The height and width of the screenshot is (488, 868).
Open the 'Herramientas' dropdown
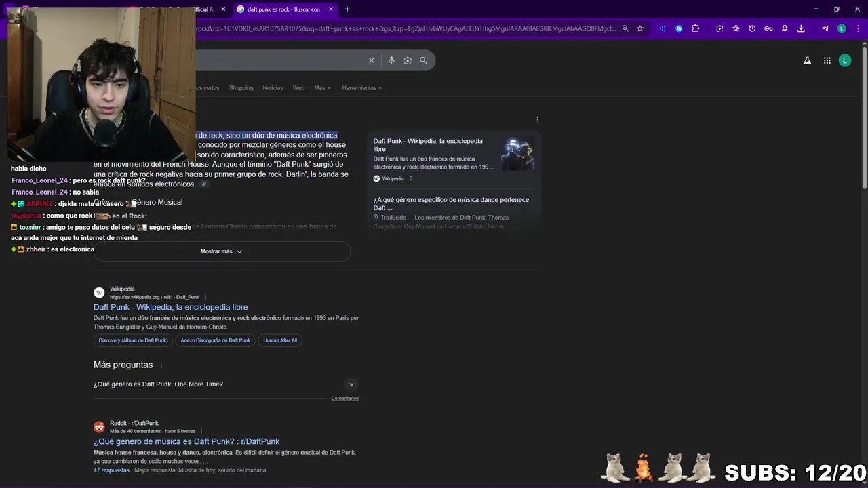pos(361,88)
